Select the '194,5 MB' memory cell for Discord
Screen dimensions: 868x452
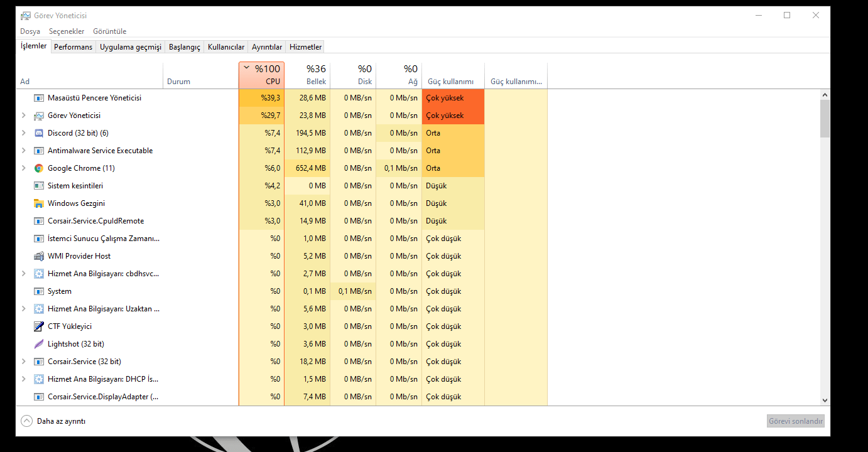pos(308,133)
